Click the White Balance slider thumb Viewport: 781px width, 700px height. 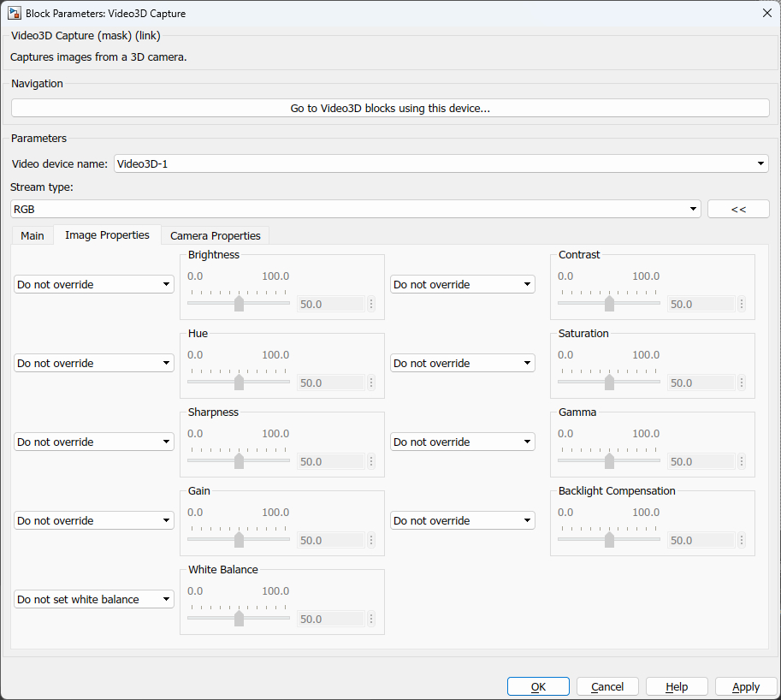coord(239,618)
